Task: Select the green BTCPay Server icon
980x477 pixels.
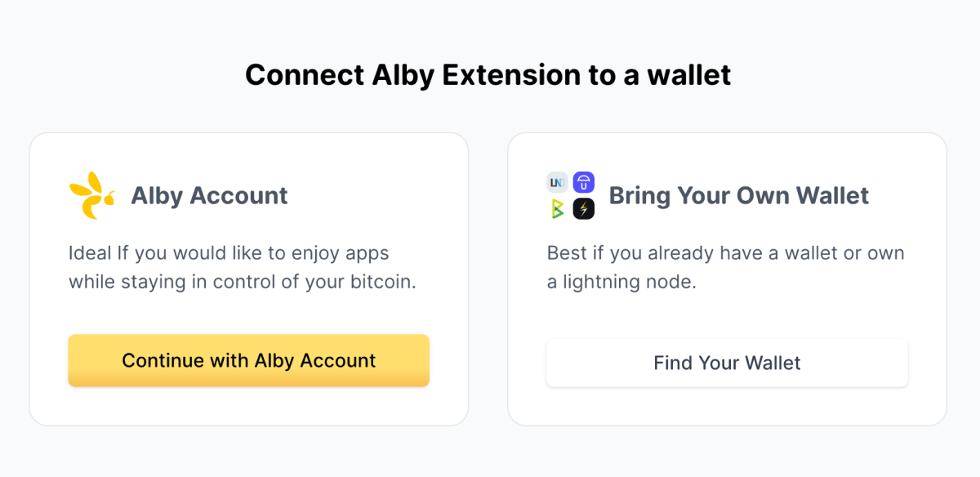Action: coord(557,208)
